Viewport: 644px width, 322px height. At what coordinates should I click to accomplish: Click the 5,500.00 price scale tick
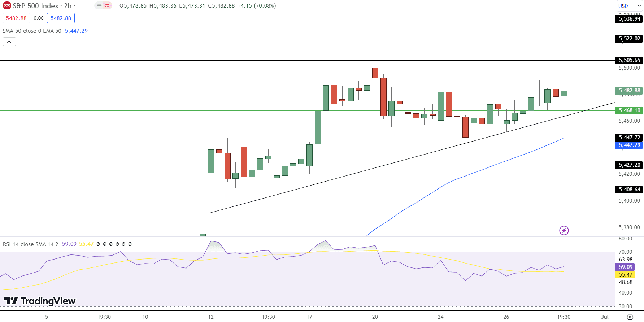(x=629, y=68)
